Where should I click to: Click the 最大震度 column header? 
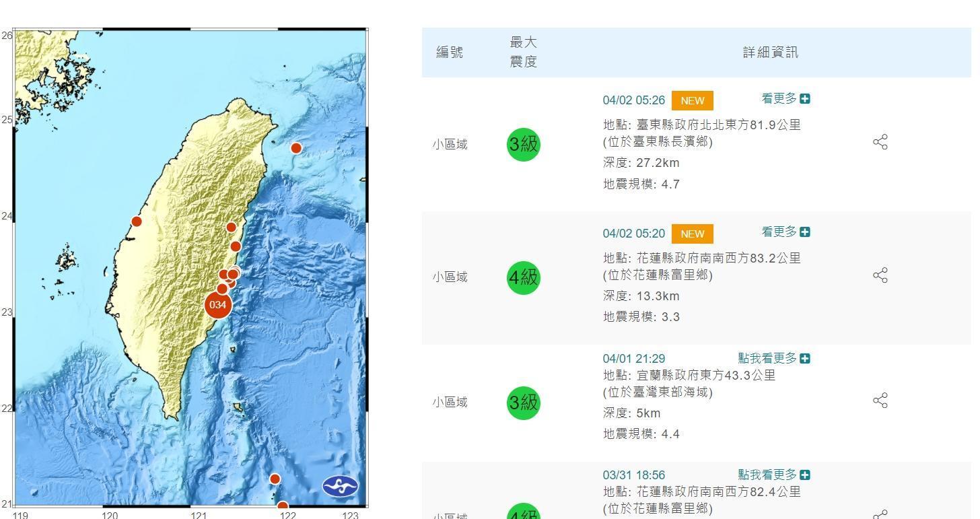[x=524, y=52]
